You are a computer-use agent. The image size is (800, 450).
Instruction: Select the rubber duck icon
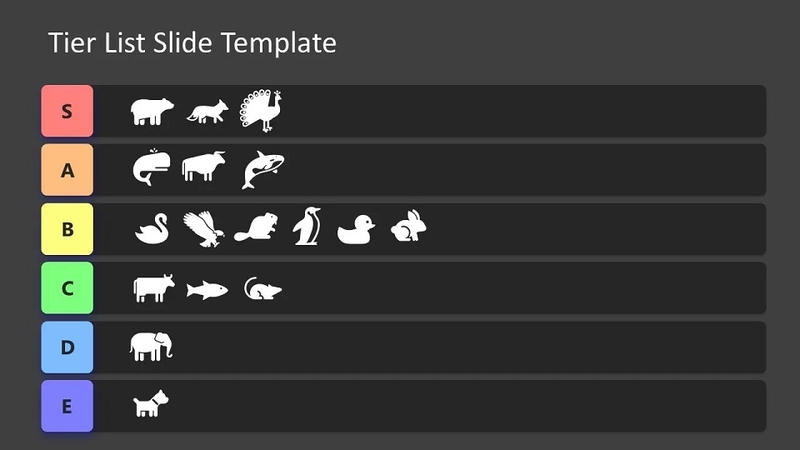(x=356, y=230)
